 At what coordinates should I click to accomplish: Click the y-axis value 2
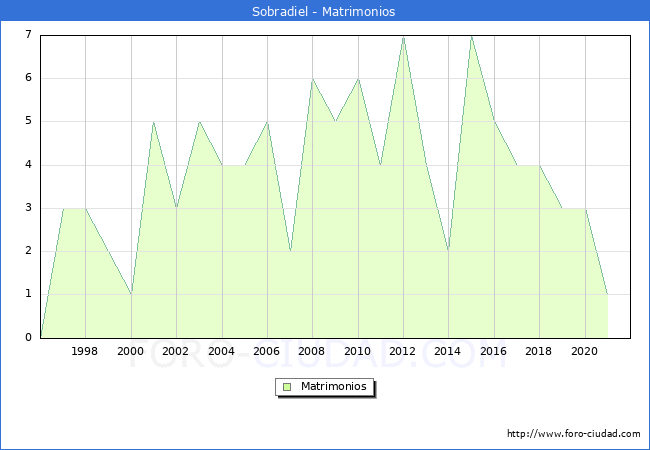coord(28,251)
